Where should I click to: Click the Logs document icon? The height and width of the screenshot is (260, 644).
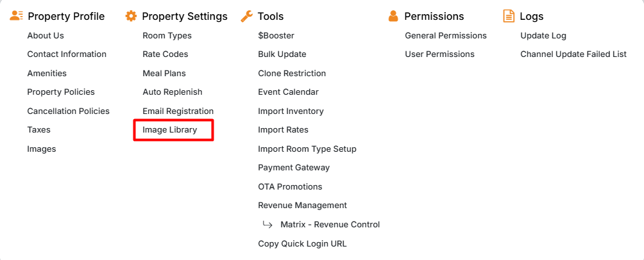pos(509,16)
